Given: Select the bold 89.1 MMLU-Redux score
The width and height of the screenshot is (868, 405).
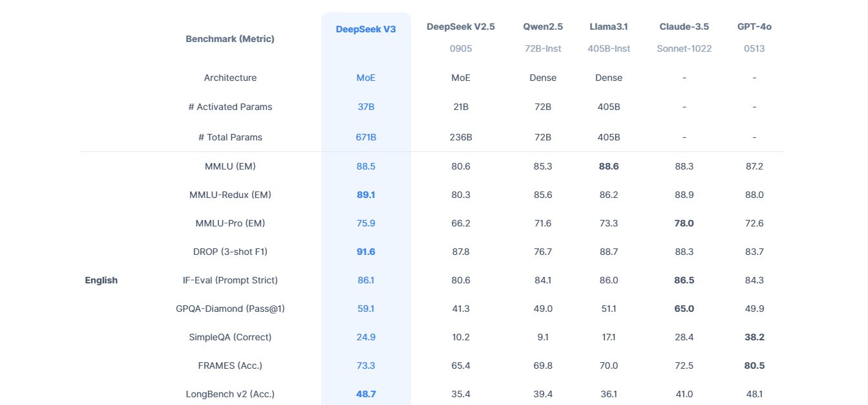Looking at the screenshot, I should (x=366, y=195).
